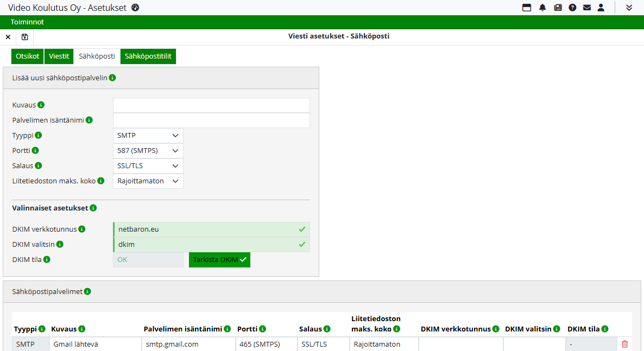Click the save floppy disk icon
644x351 pixels.
click(24, 37)
